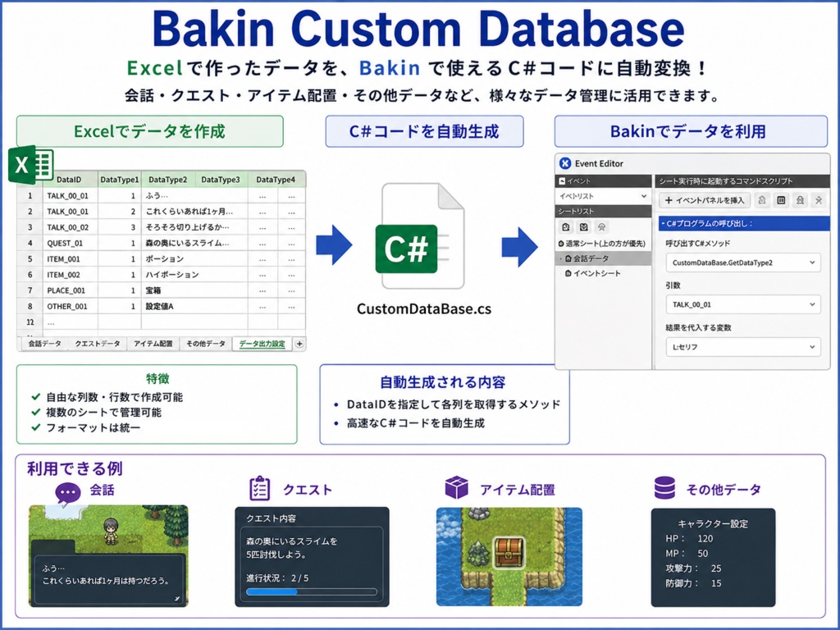Screen dimensions: 840x630
Task: Click the badge icon between the columns and running figure icons
Action: pyautogui.click(x=800, y=200)
